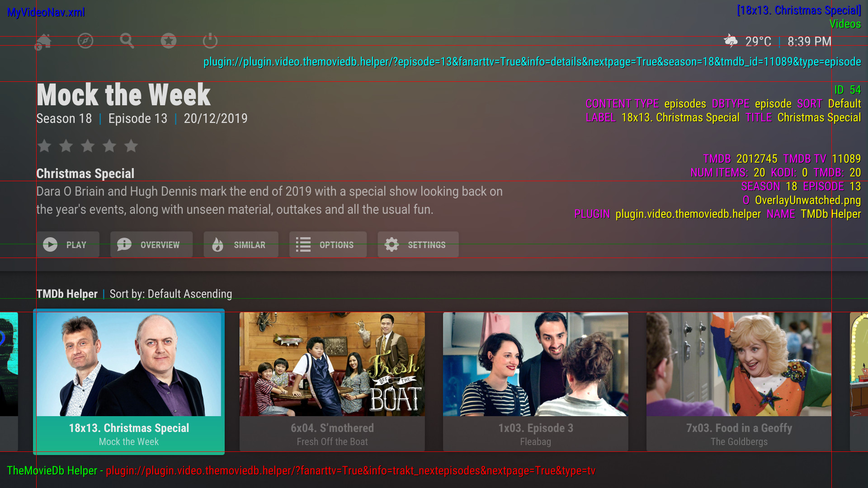Select Mock the Week Christmas Special thumbnail

point(129,364)
